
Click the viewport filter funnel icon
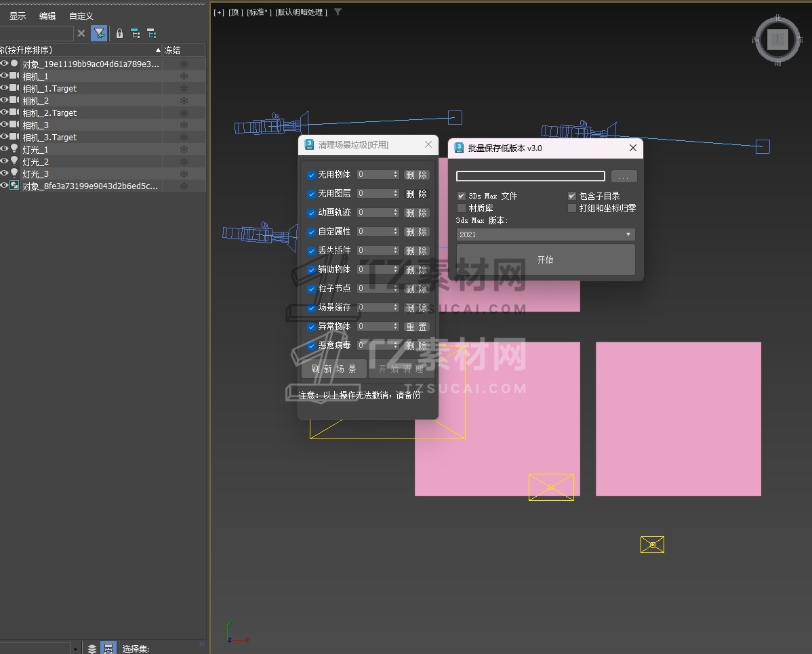(338, 12)
